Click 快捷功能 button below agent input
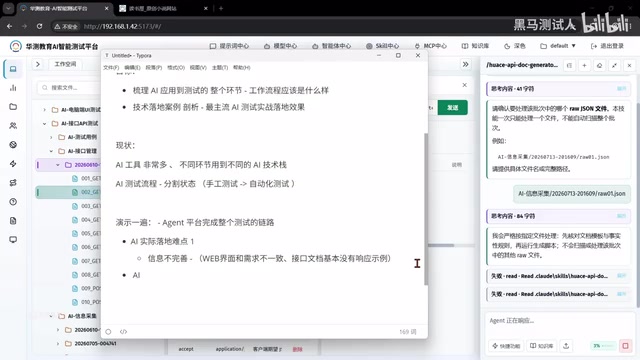The image size is (640, 360). 506,346
